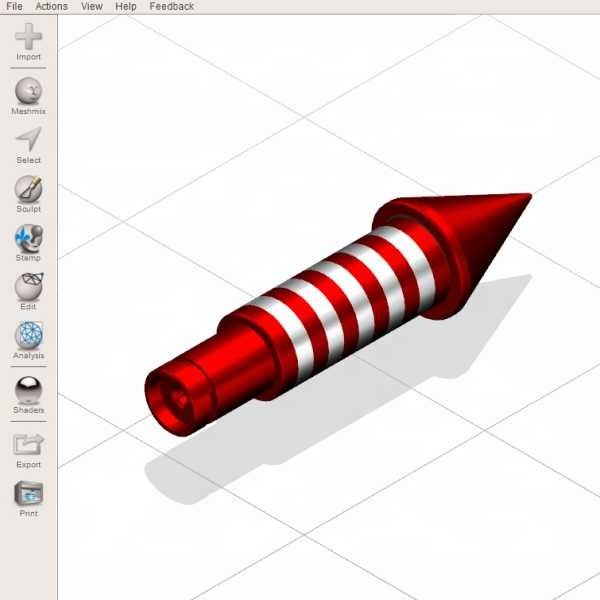This screenshot has height=600, width=600.
Task: Launch the Analysis tool
Action: click(29, 335)
